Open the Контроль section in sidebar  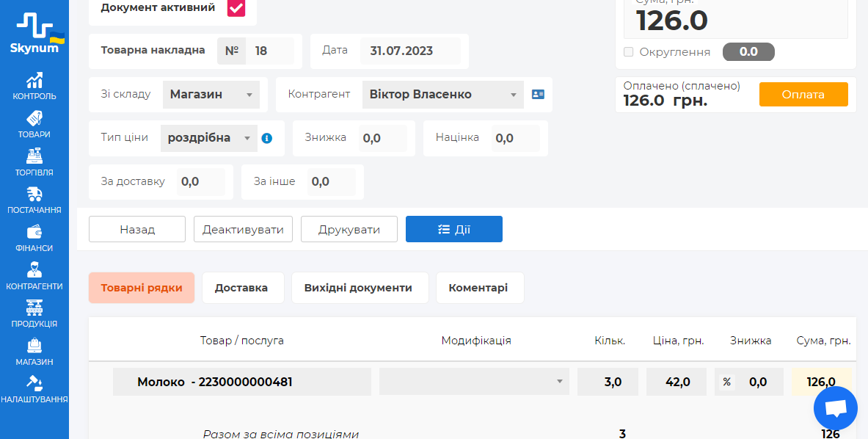click(34, 86)
